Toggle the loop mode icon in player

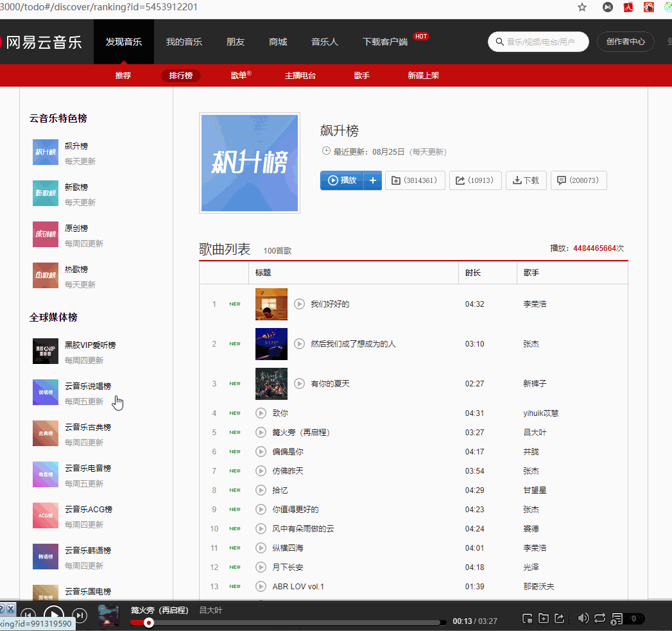[599, 618]
